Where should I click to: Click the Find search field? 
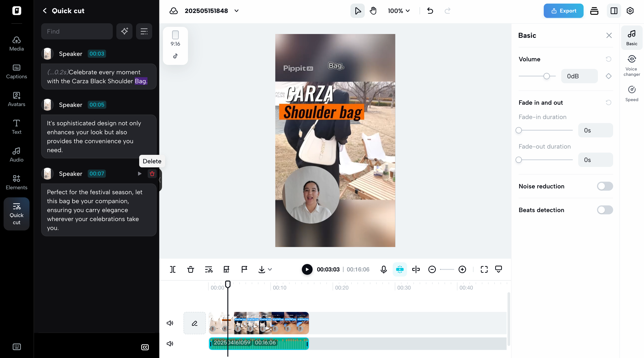(77, 32)
